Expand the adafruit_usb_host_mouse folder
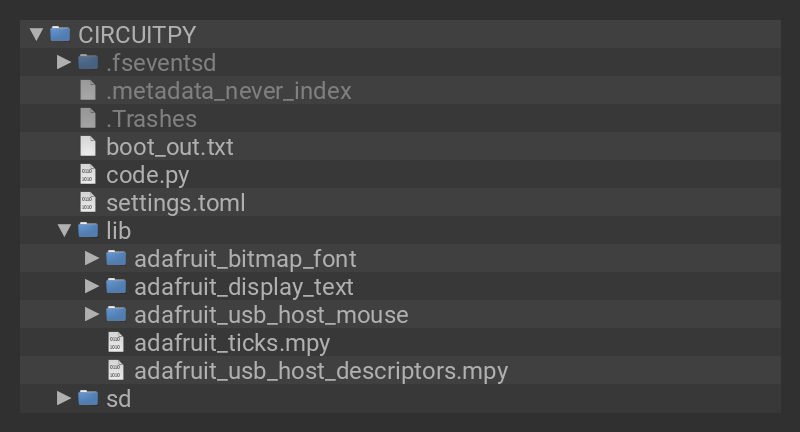 click(92, 315)
